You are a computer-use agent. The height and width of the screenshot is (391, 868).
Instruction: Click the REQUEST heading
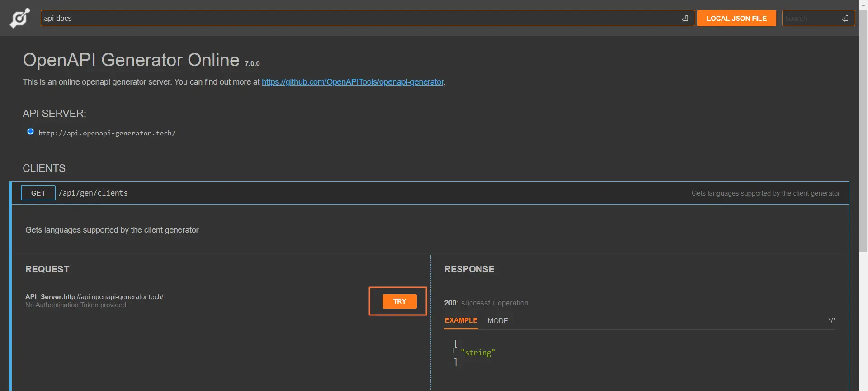click(47, 269)
